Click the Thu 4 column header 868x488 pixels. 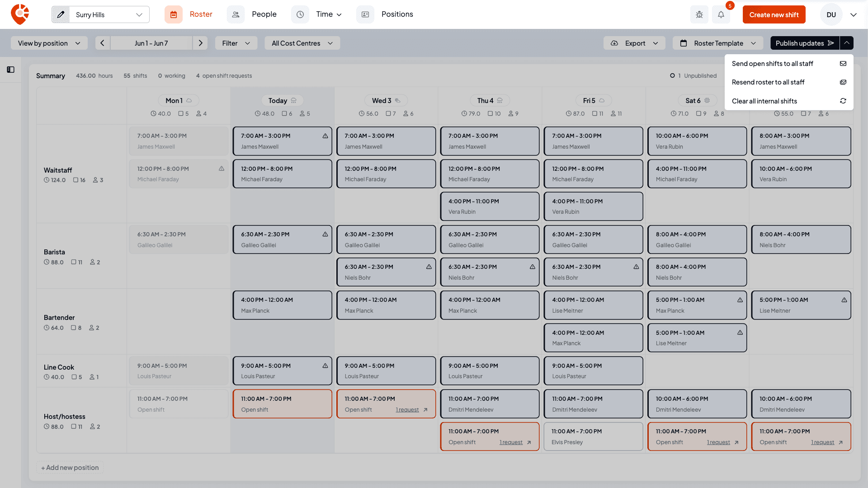pos(490,100)
